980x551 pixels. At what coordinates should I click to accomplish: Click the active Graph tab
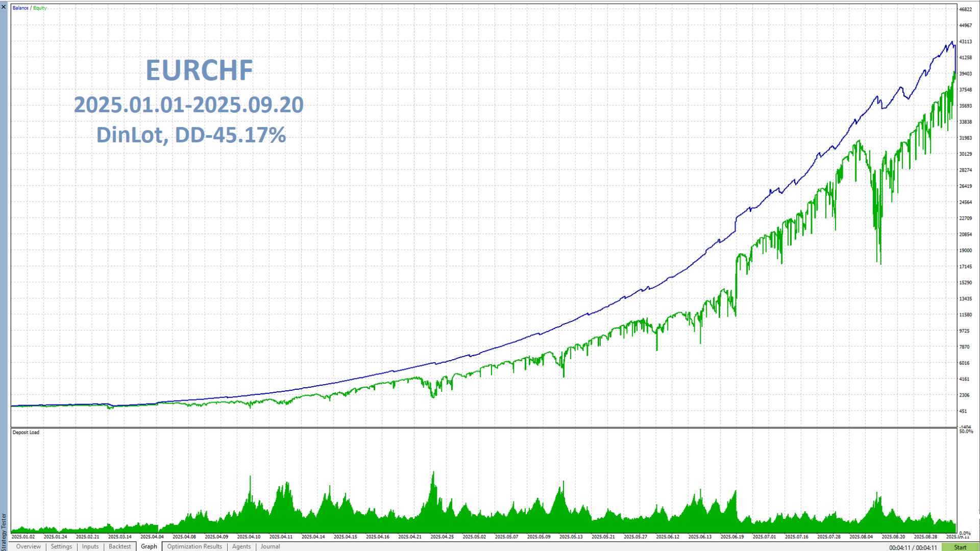[149, 546]
